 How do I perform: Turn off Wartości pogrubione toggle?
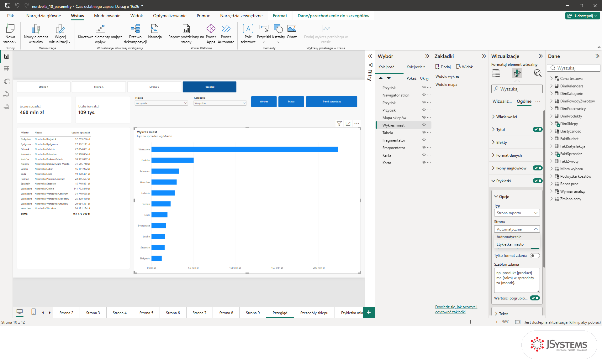tap(535, 298)
